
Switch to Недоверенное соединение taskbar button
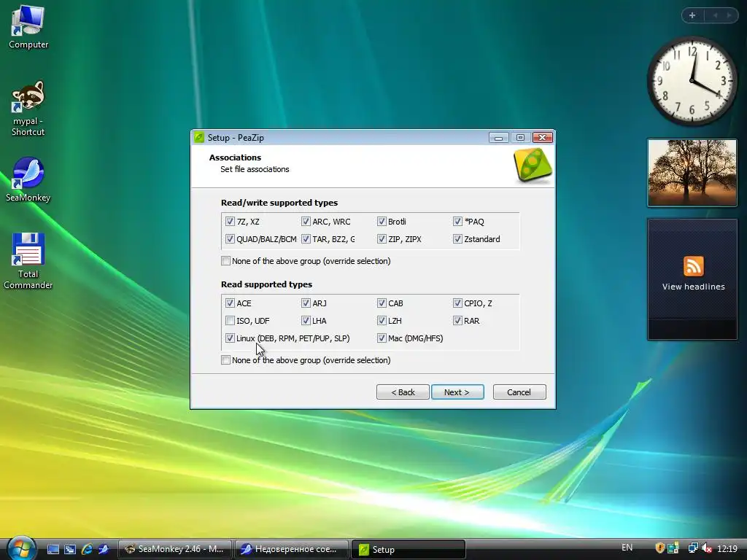tap(291, 550)
